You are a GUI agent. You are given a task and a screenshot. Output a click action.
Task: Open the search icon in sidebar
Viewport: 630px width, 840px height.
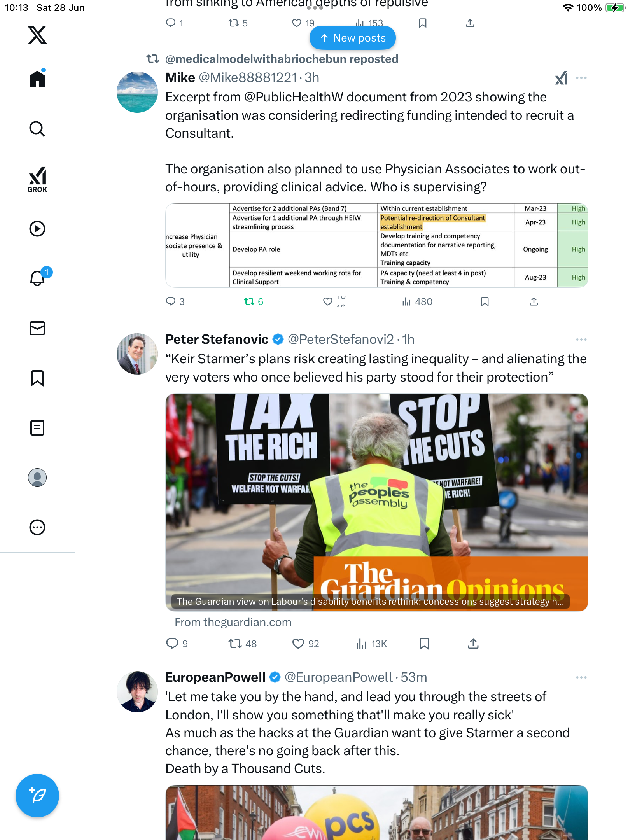click(37, 129)
